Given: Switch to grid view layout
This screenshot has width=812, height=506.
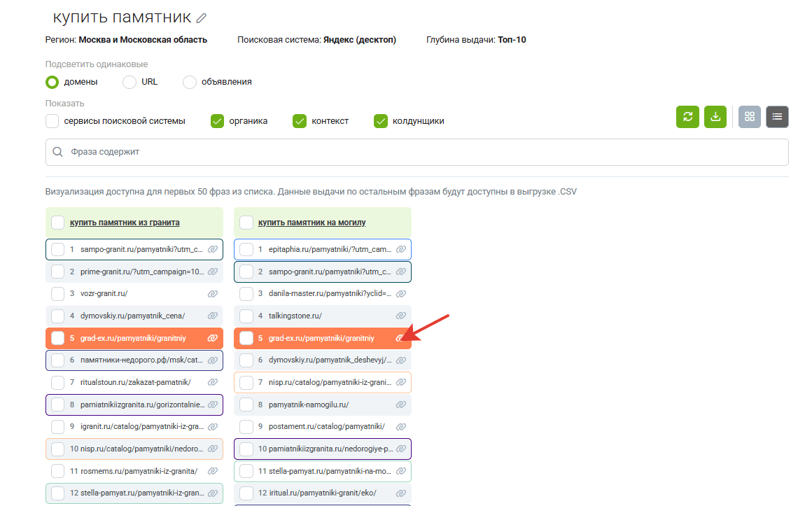Looking at the screenshot, I should click(x=750, y=117).
